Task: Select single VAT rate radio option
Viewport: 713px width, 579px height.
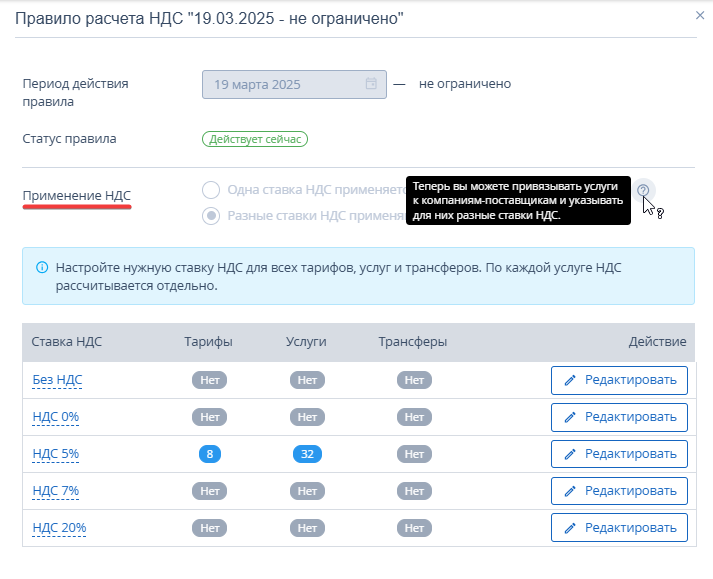Action: (211, 190)
